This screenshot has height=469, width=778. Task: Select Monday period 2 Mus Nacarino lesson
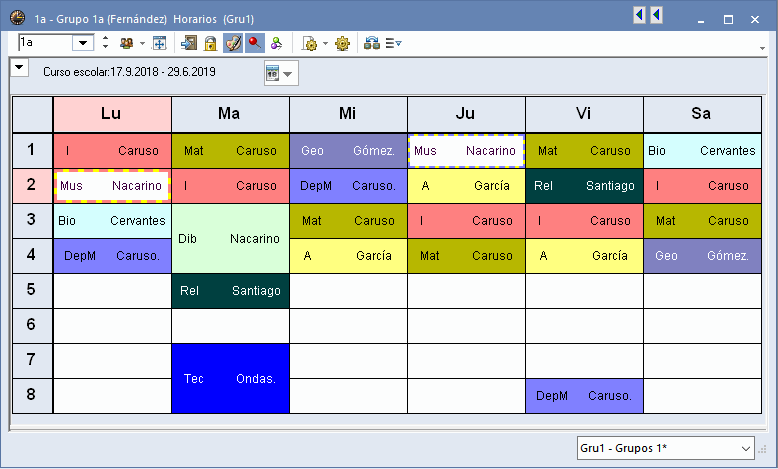click(x=112, y=186)
